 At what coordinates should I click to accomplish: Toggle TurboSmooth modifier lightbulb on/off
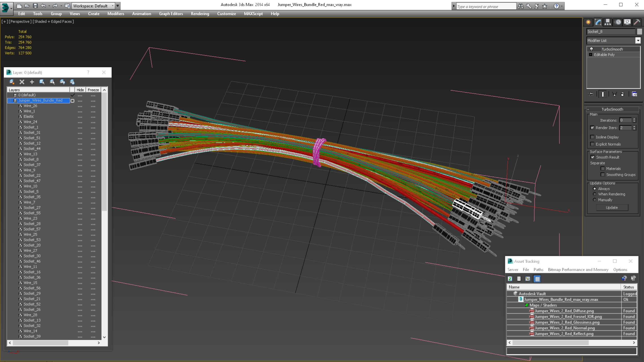click(x=591, y=49)
